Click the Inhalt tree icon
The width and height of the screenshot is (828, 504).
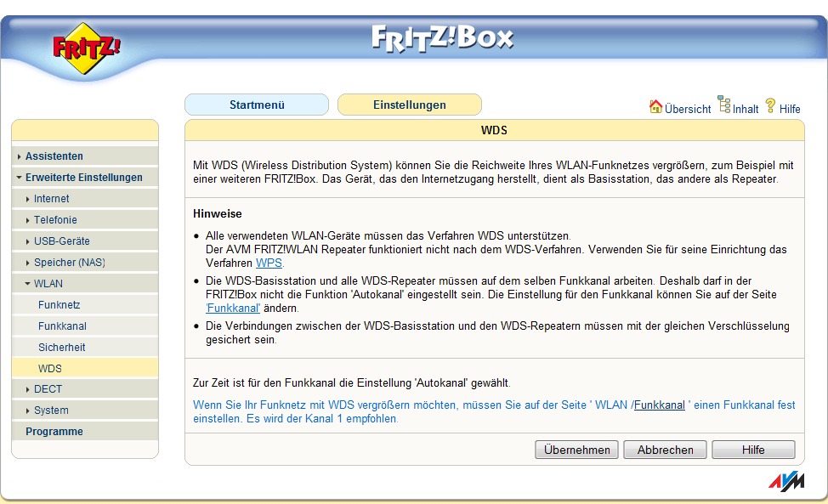pyautogui.click(x=724, y=104)
